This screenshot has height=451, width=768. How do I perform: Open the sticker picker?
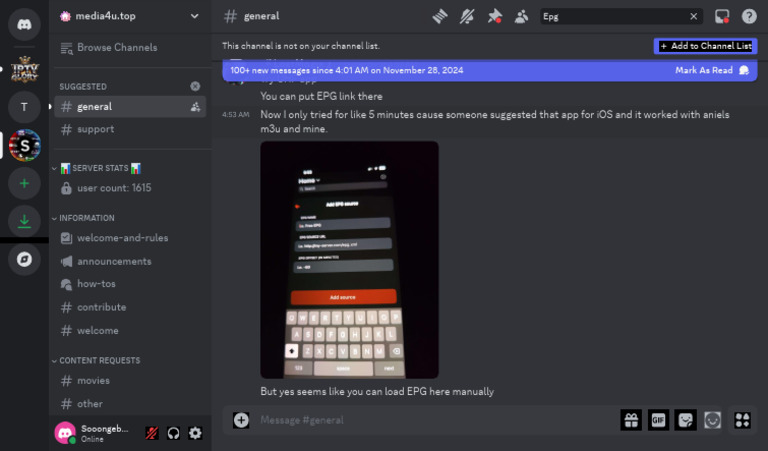(x=685, y=420)
